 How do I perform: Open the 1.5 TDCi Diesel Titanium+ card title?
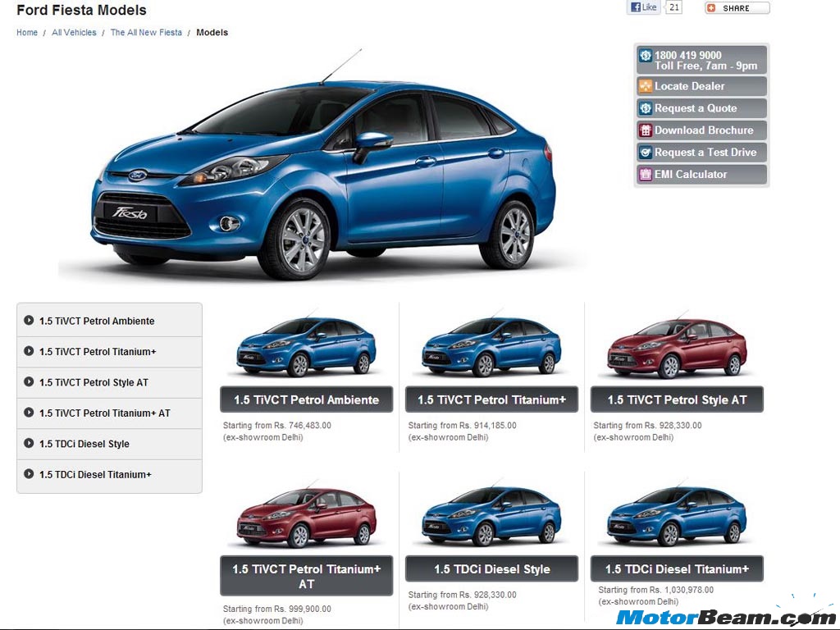click(677, 569)
